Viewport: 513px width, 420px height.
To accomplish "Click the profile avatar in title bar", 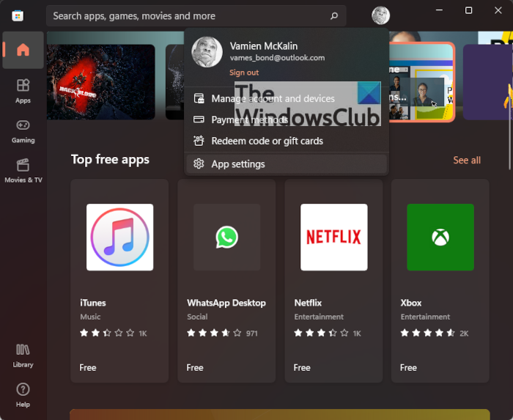I will pos(380,15).
